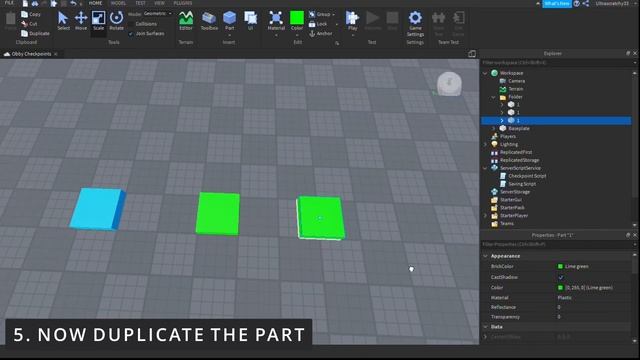The image size is (640, 360).
Task: Collapse the Appearance properties section
Action: tap(485, 256)
